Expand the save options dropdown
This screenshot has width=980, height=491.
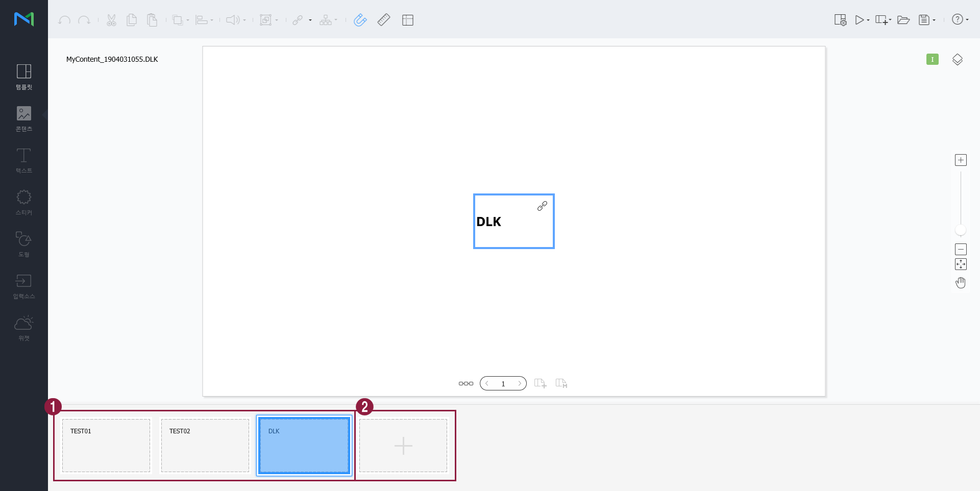pyautogui.click(x=934, y=20)
